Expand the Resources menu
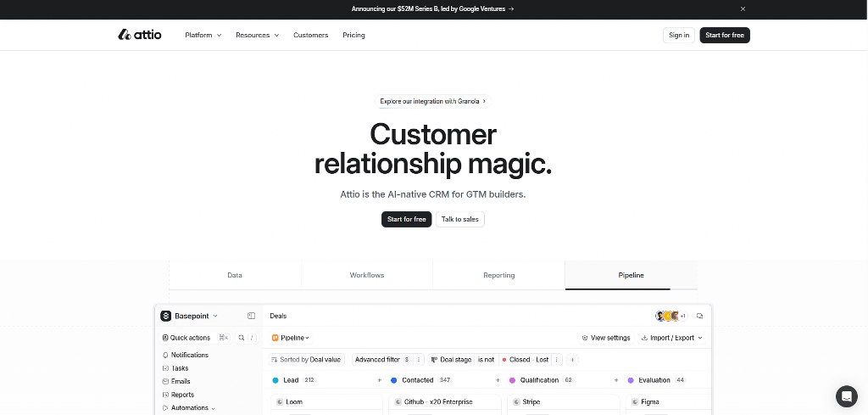868x415 pixels. tap(258, 35)
